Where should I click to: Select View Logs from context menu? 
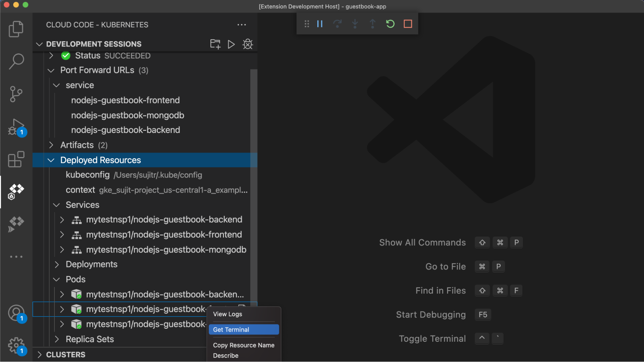(227, 314)
